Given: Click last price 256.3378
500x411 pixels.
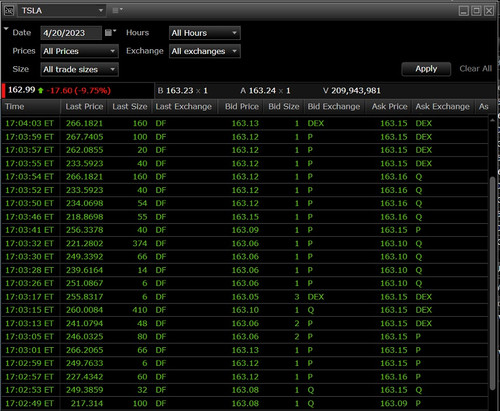Looking at the screenshot, I should pyautogui.click(x=84, y=230).
